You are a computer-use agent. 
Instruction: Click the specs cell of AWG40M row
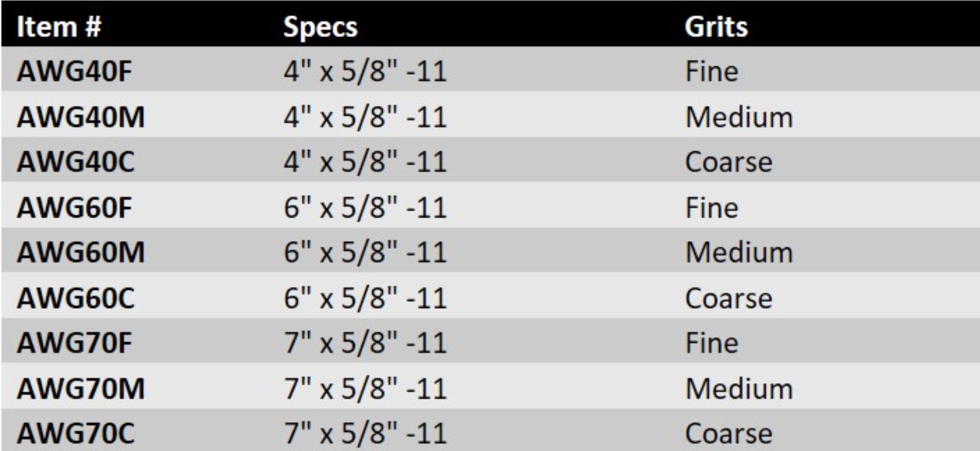(x=365, y=117)
